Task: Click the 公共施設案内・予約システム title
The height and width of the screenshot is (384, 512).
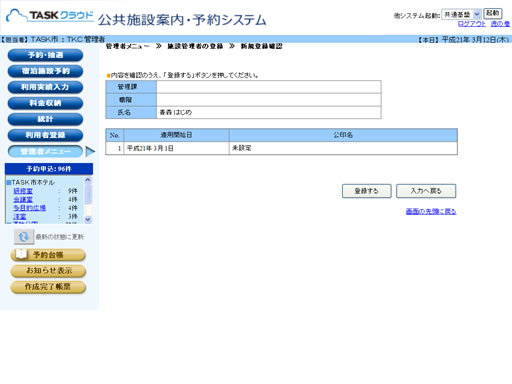Action: click(182, 20)
